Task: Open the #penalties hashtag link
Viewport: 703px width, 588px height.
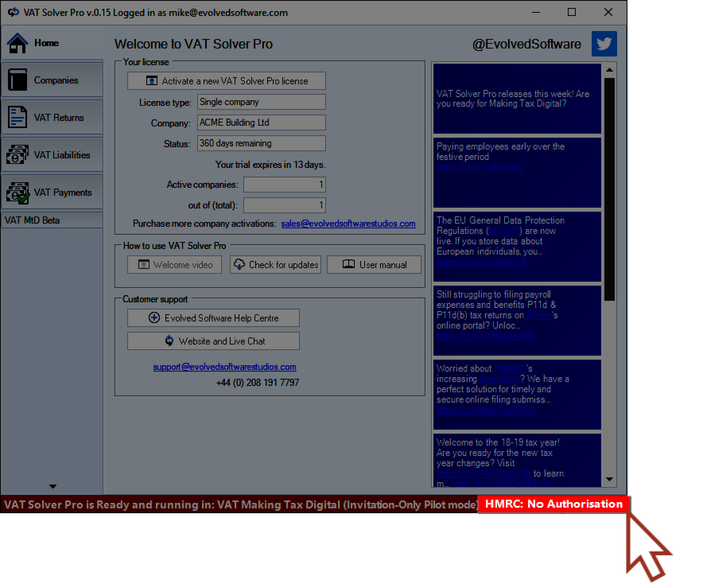Action: (499, 379)
